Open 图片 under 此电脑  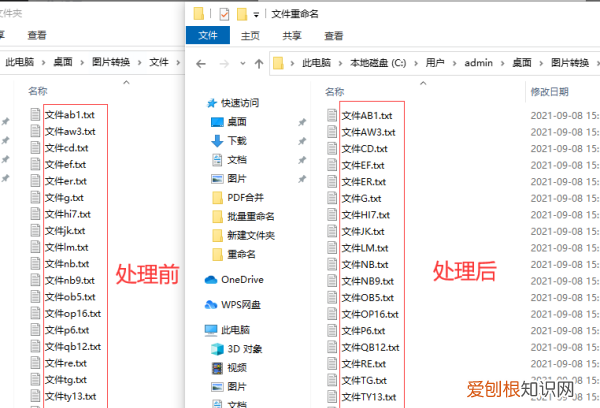tap(236, 387)
